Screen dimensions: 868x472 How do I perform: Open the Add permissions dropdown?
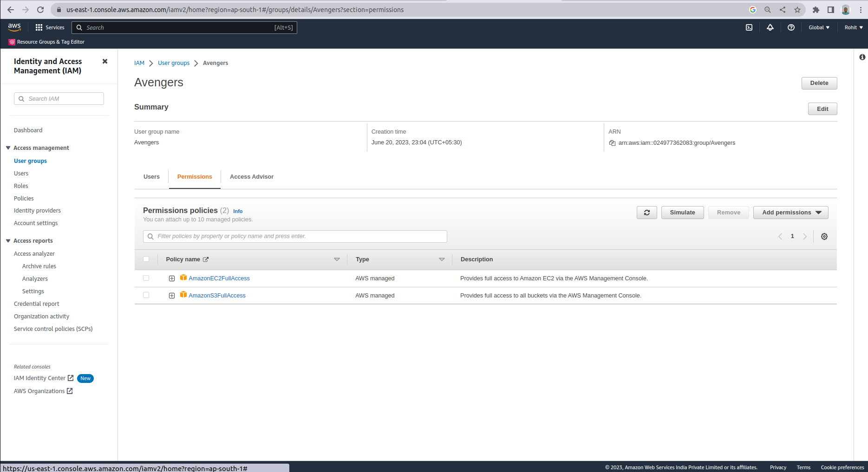(x=791, y=213)
